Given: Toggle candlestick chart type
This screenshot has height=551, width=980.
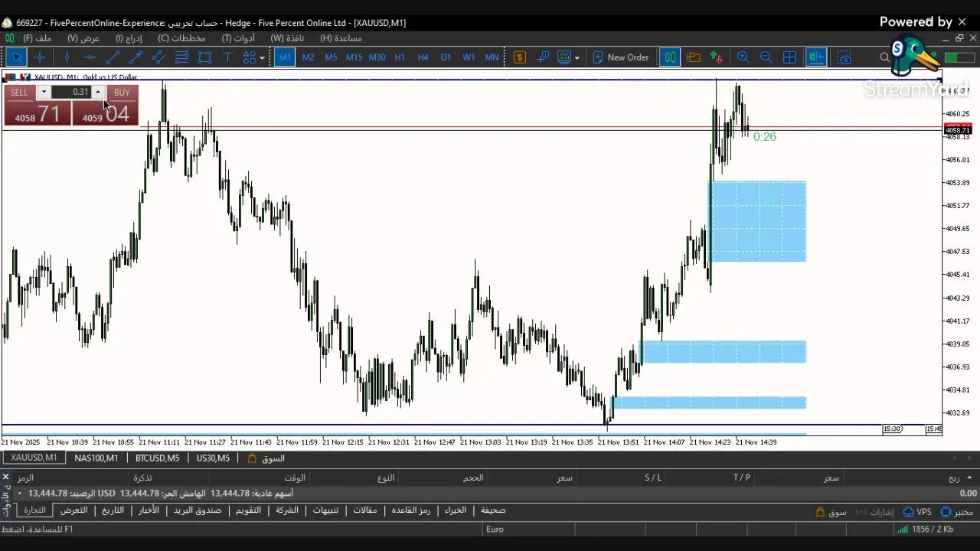Looking at the screenshot, I should pos(670,57).
